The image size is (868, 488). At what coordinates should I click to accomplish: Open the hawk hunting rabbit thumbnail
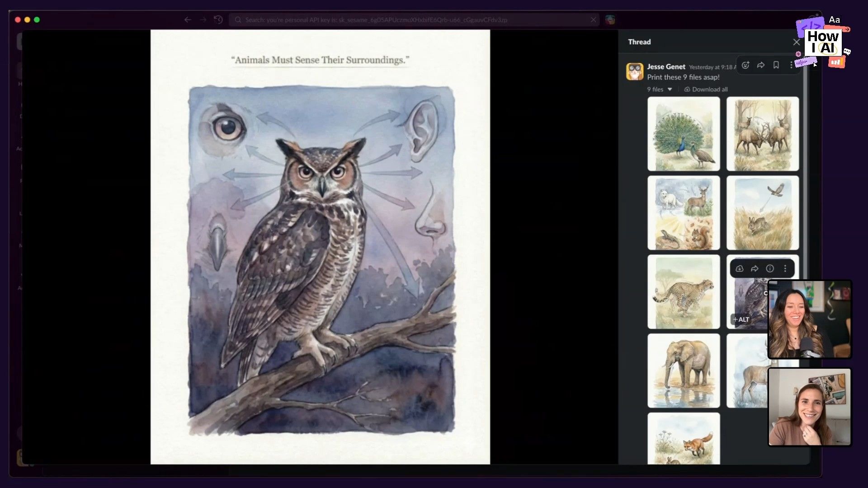click(x=763, y=213)
